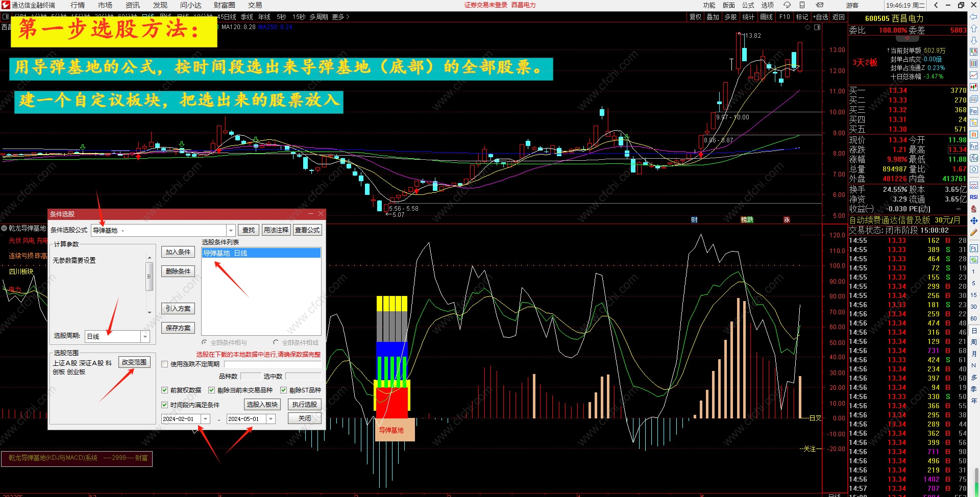The width and height of the screenshot is (980, 497).
Task: Click the 使用涨跌不定周期 input field
Action: (x=273, y=364)
